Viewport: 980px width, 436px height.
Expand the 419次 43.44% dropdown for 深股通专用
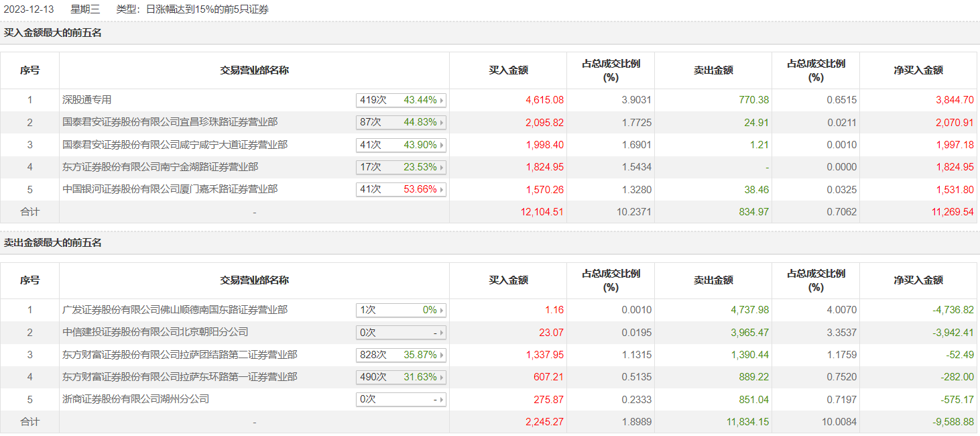[x=401, y=100]
